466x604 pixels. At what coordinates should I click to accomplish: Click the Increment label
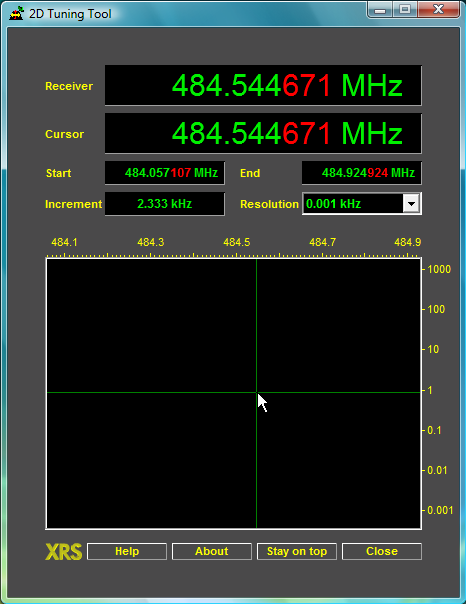point(74,204)
